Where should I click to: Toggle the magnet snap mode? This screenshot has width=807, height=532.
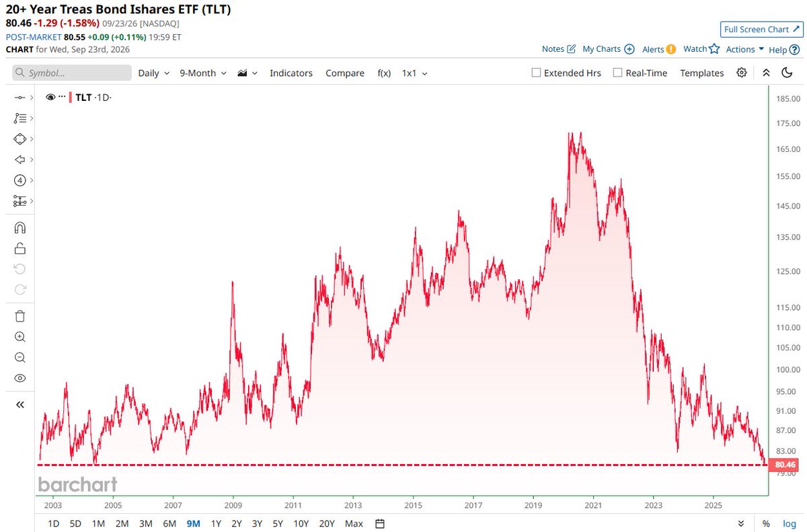pos(20,228)
